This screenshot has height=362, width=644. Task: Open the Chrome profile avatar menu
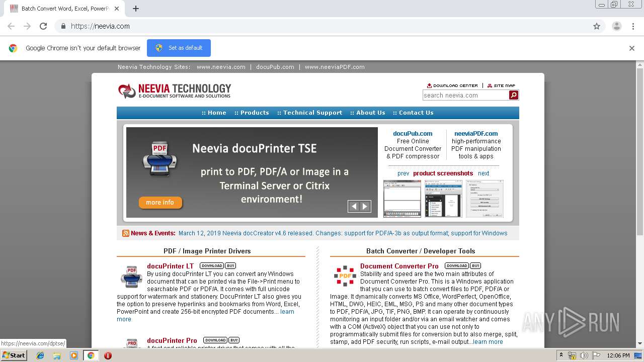[616, 26]
